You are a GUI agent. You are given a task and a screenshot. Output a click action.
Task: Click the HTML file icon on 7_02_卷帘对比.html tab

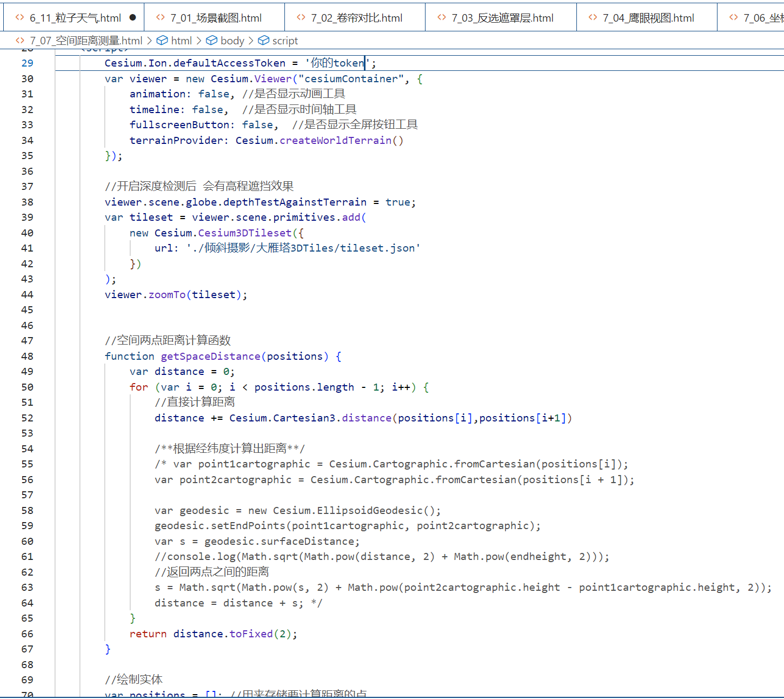[x=301, y=17]
